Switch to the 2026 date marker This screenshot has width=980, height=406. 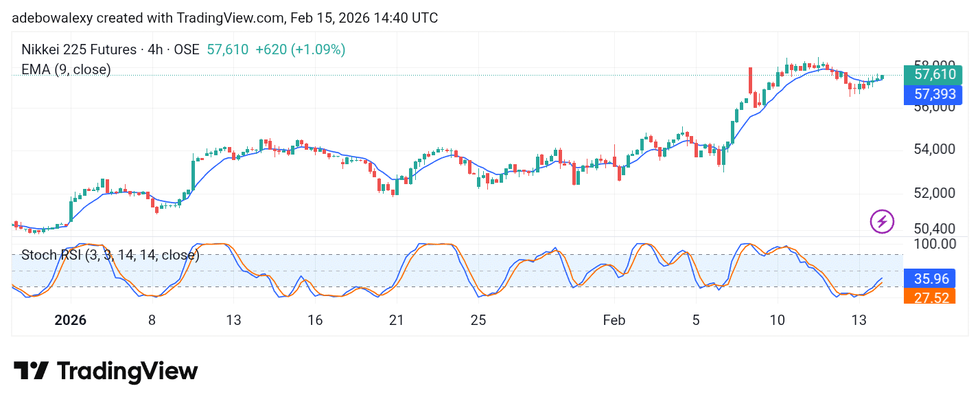69,320
